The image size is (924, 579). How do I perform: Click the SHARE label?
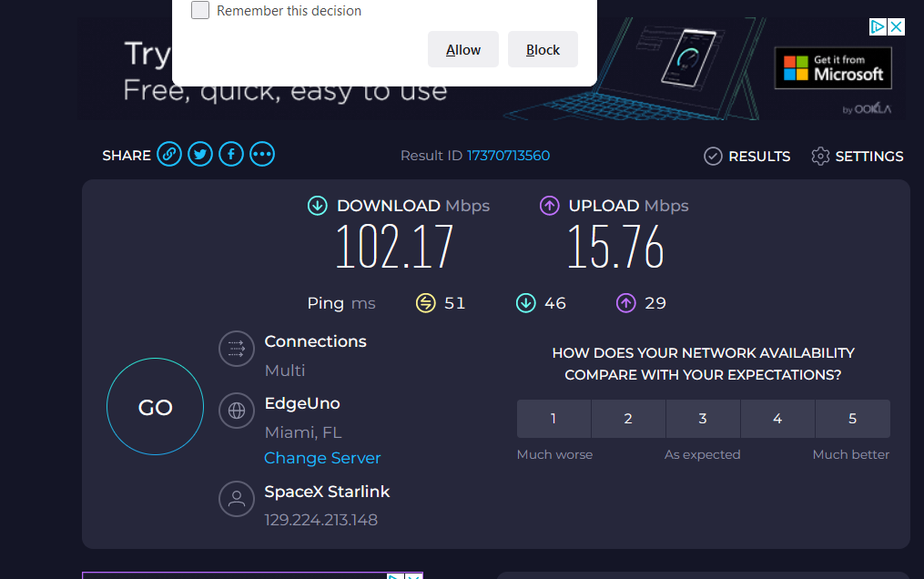click(x=127, y=156)
